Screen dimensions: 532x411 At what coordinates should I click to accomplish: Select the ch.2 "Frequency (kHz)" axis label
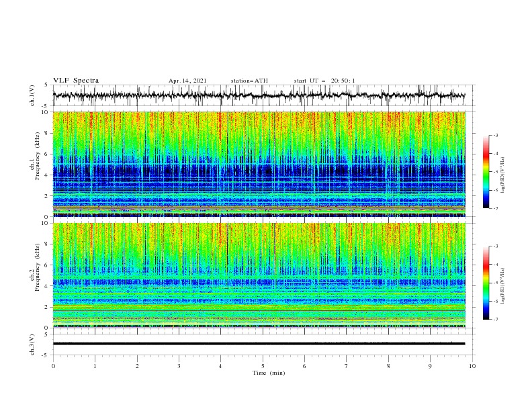37,267
